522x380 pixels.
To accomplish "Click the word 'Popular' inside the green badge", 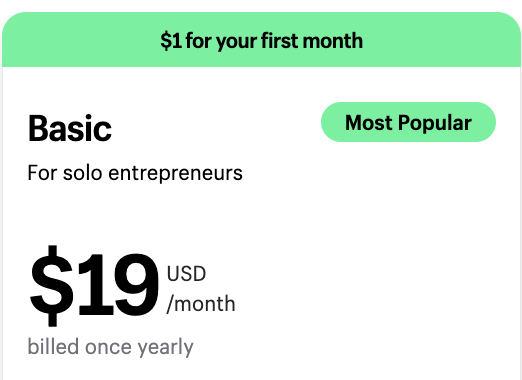I will pyautogui.click(x=435, y=123).
